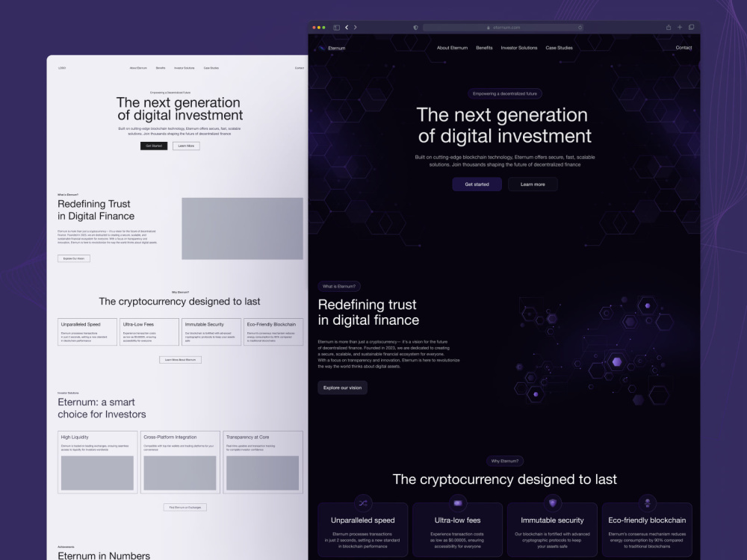Viewport: 747px width, 560px height.
Task: Select the 'Eternum in Numbers' heading
Action: (x=104, y=556)
